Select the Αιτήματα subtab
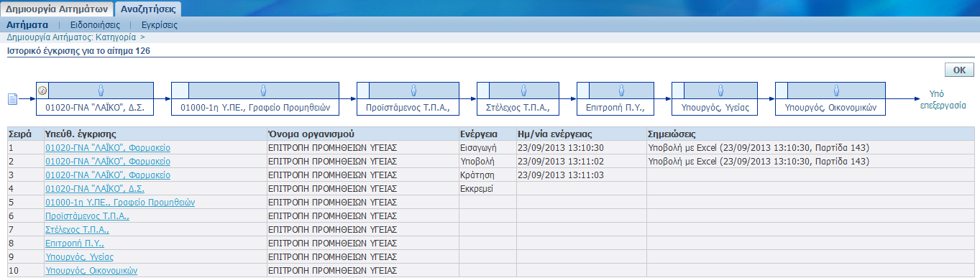Screen dimensions: 980x278 [x=27, y=24]
